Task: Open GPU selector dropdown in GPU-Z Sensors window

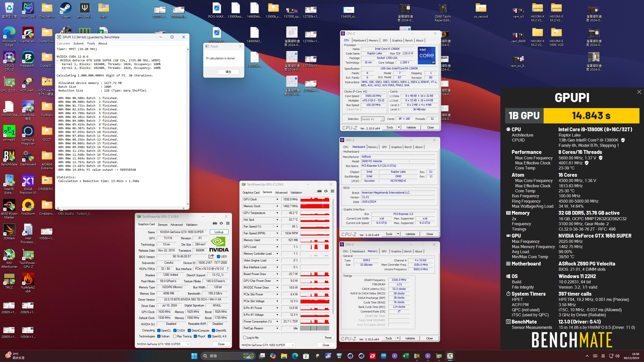Action: click(x=268, y=345)
